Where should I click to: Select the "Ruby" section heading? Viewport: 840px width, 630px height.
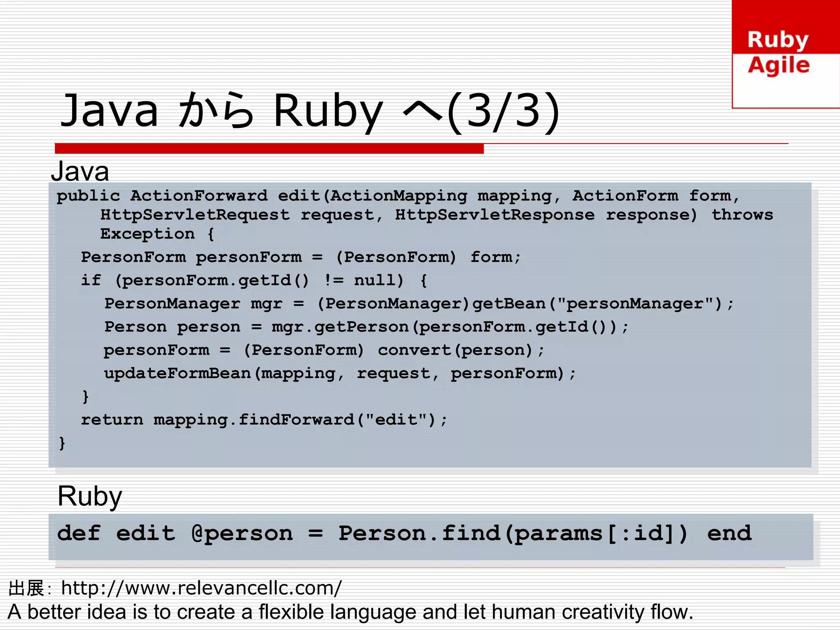pos(90,496)
